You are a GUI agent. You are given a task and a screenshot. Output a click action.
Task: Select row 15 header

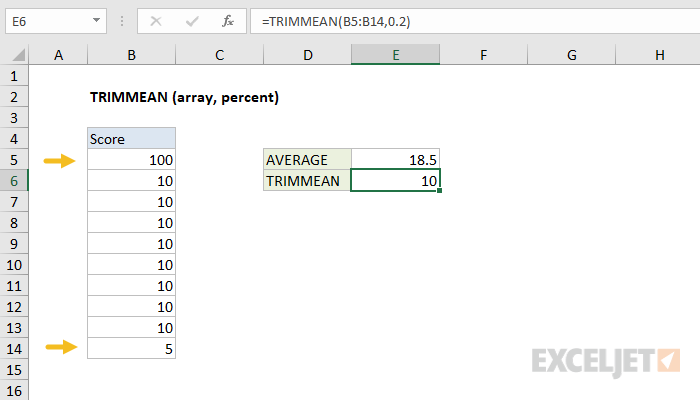[x=14, y=370]
